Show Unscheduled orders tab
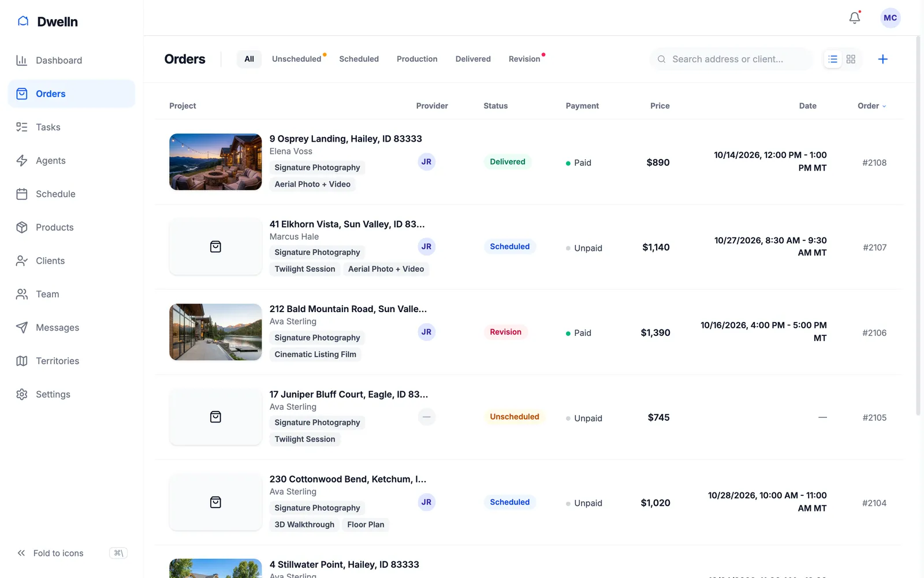 point(297,59)
